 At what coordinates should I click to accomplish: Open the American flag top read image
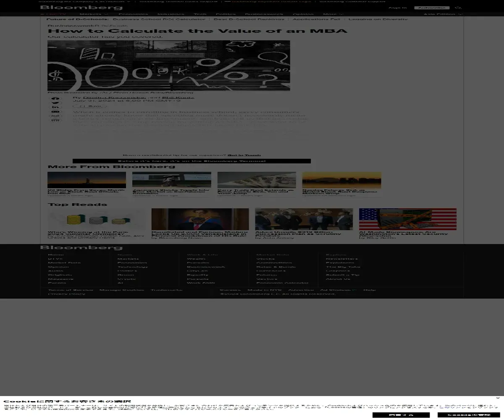[408, 219]
